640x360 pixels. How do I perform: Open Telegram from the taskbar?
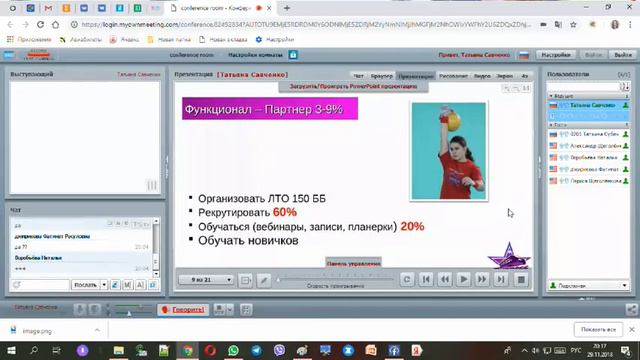coord(256,351)
